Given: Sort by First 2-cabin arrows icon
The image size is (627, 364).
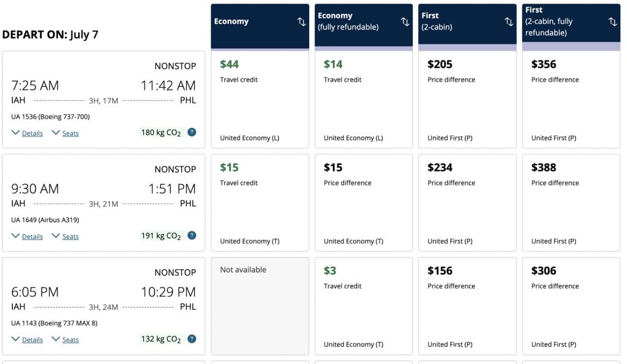Looking at the screenshot, I should [x=509, y=21].
